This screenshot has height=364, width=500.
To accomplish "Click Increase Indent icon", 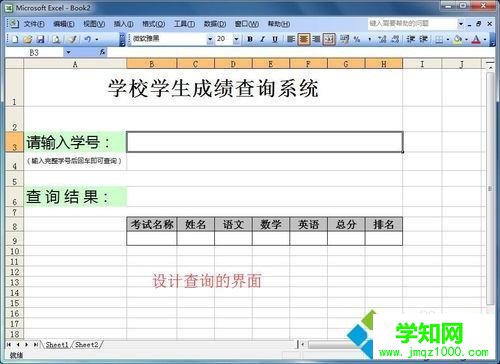I will [x=423, y=39].
